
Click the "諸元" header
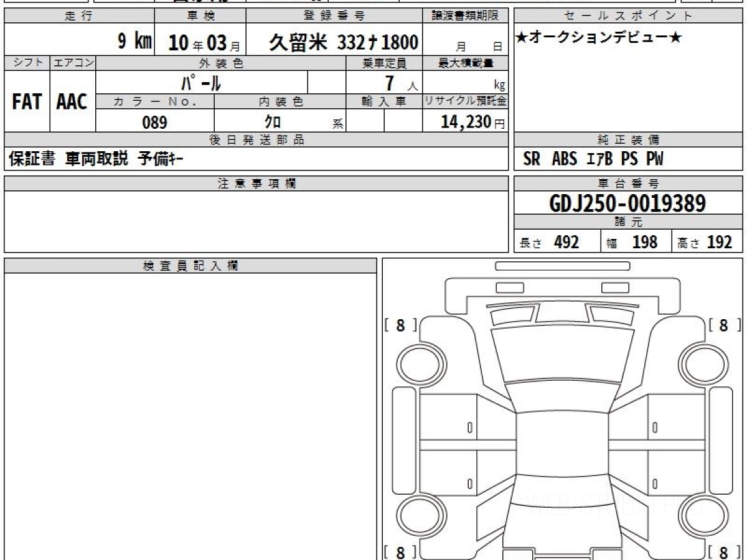point(628,222)
